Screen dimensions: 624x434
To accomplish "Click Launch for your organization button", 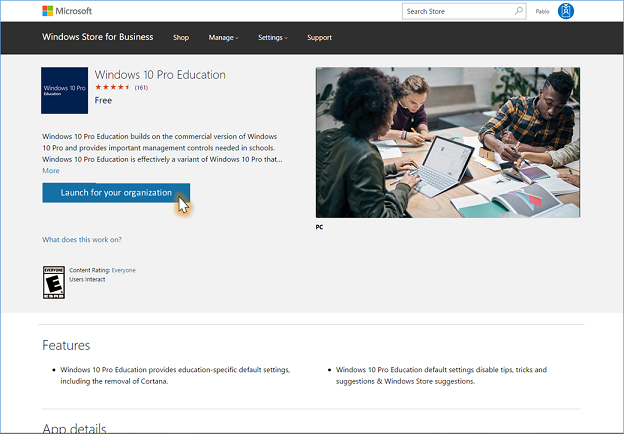I will click(x=116, y=193).
